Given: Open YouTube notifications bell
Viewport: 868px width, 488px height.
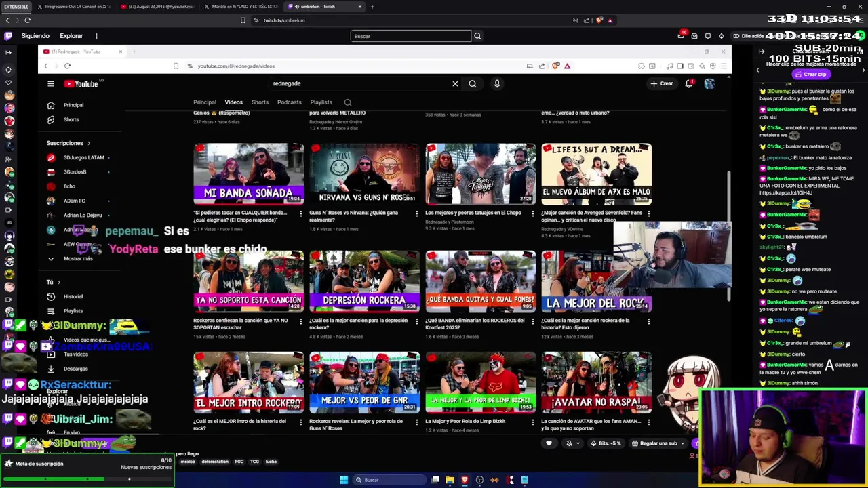Looking at the screenshot, I should coord(689,83).
